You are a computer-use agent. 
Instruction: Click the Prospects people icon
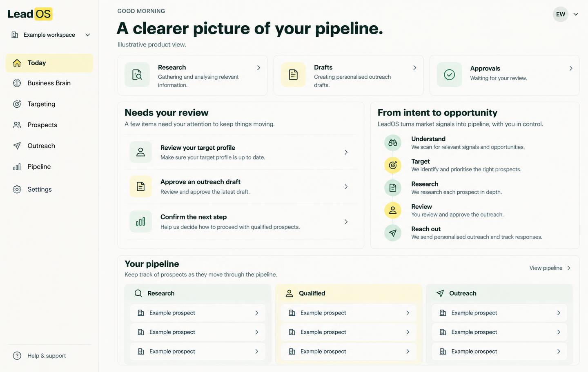pos(17,125)
